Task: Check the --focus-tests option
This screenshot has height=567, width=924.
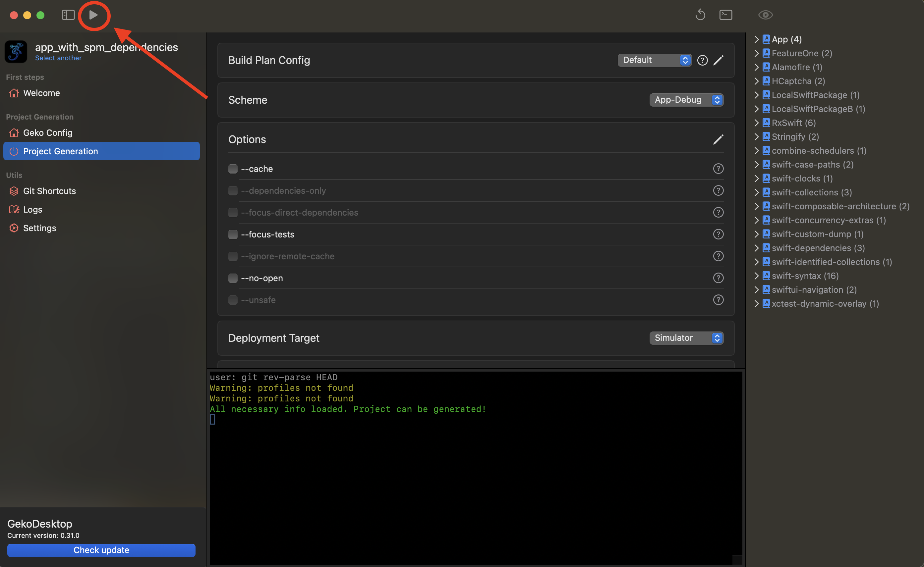Action: [233, 234]
